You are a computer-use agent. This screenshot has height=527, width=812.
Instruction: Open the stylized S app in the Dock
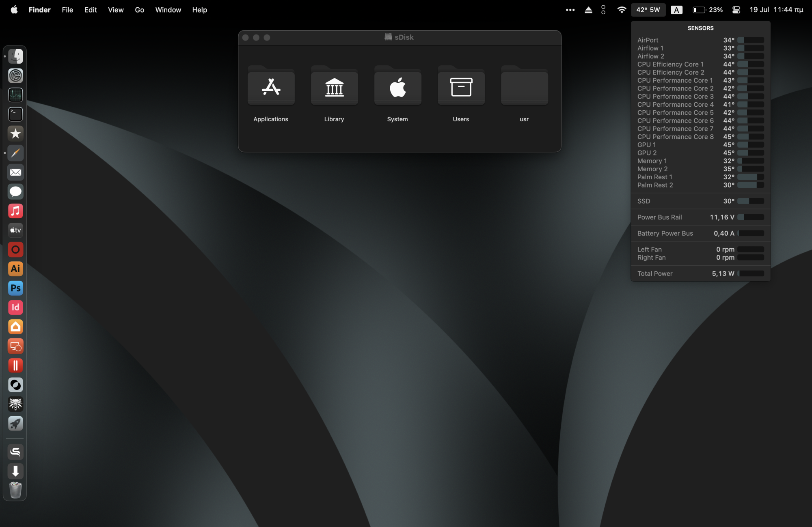pos(15,452)
